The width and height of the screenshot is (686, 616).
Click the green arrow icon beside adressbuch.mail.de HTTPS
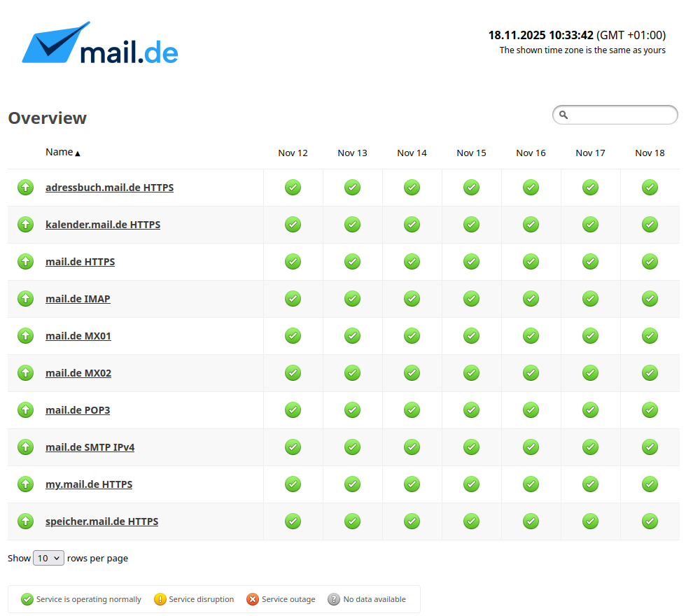pos(25,187)
